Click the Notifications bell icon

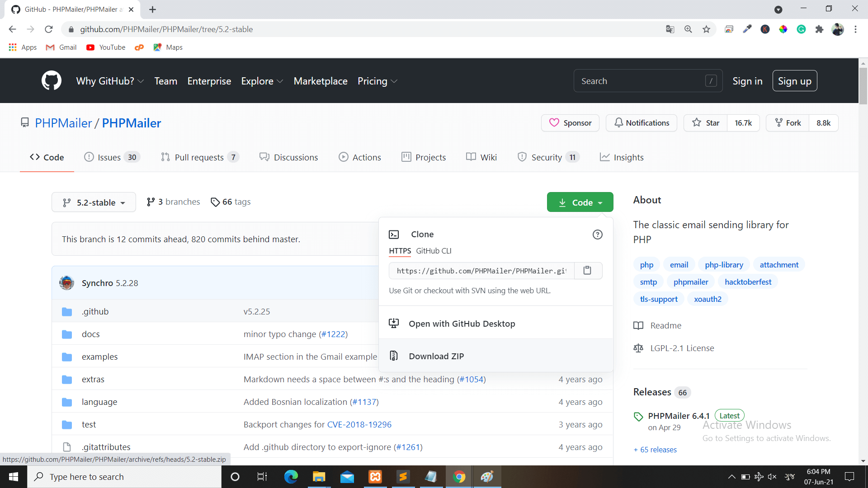(x=619, y=122)
